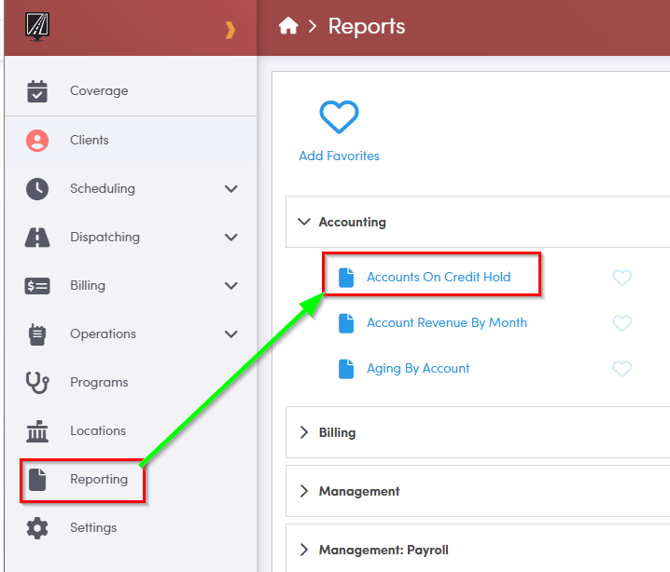Open Coverage calendar icon in sidebar
Image resolution: width=670 pixels, height=572 pixels.
37,91
